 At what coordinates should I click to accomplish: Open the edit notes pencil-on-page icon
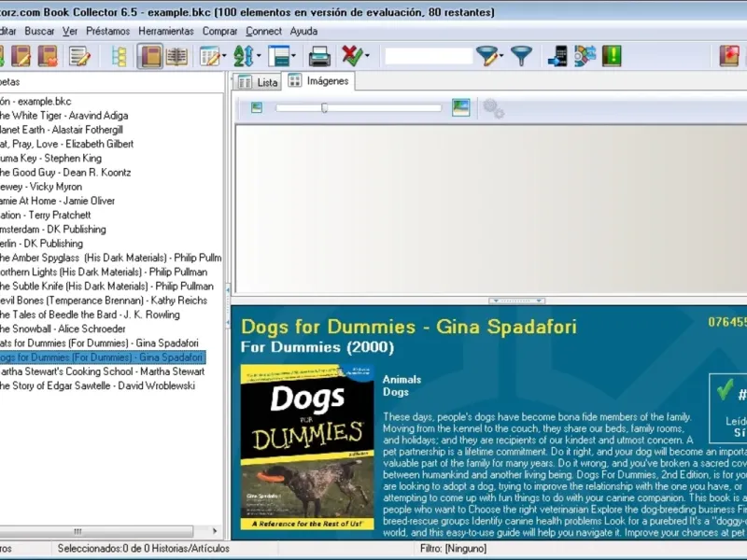(79, 56)
